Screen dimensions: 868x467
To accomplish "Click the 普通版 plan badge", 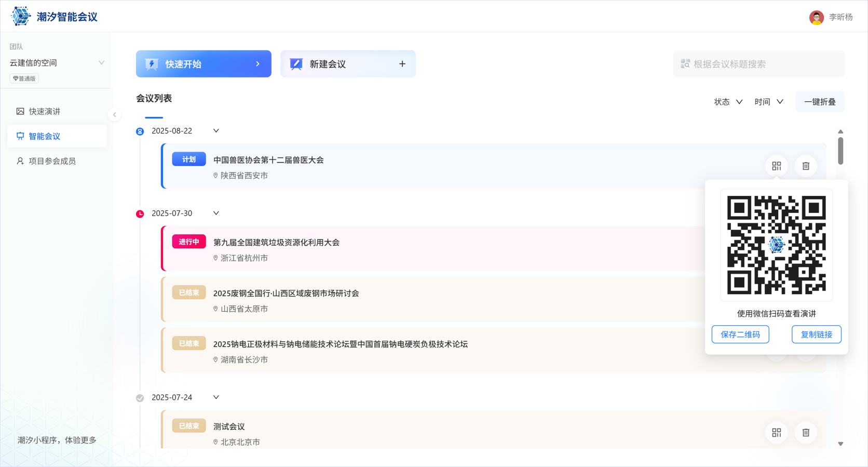I will tap(24, 78).
